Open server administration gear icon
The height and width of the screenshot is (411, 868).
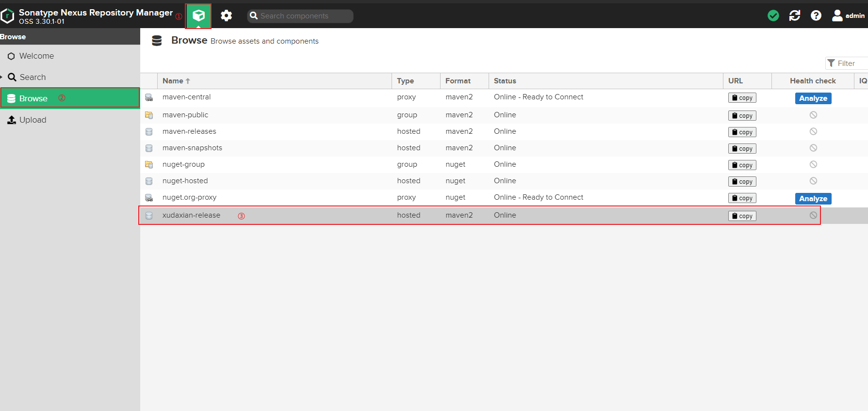[226, 16]
